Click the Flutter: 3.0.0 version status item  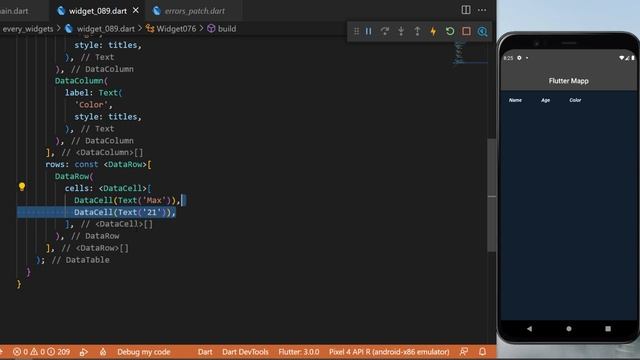coord(299,352)
